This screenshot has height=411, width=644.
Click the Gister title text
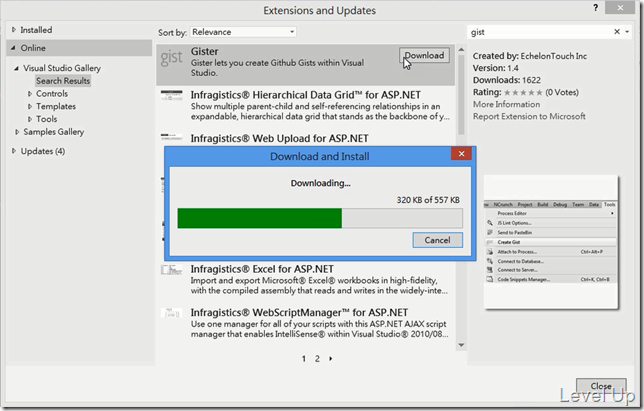204,51
